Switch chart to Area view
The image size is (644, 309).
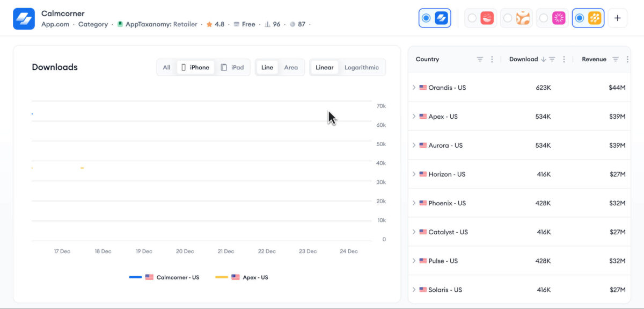291,68
